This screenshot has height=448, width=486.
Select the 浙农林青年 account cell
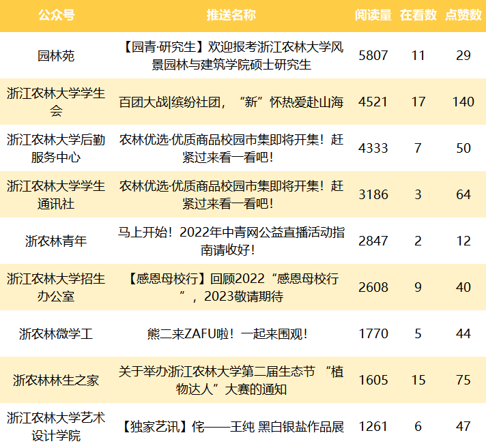pos(56,241)
